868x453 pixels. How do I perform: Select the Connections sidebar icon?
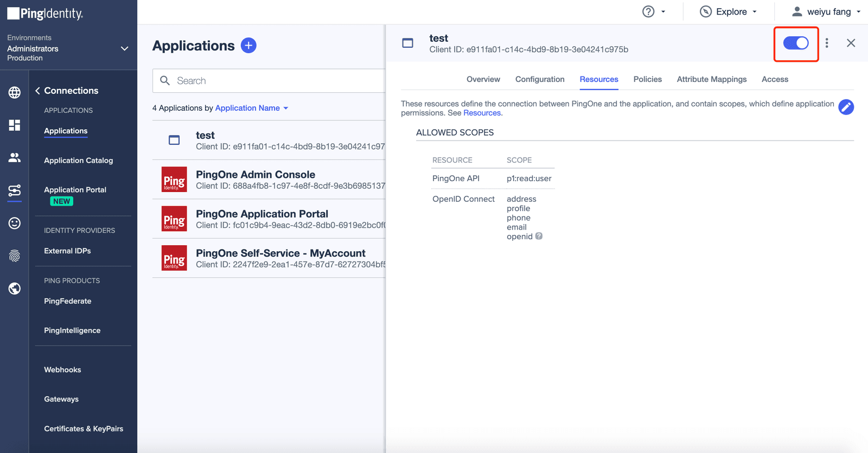(15, 190)
